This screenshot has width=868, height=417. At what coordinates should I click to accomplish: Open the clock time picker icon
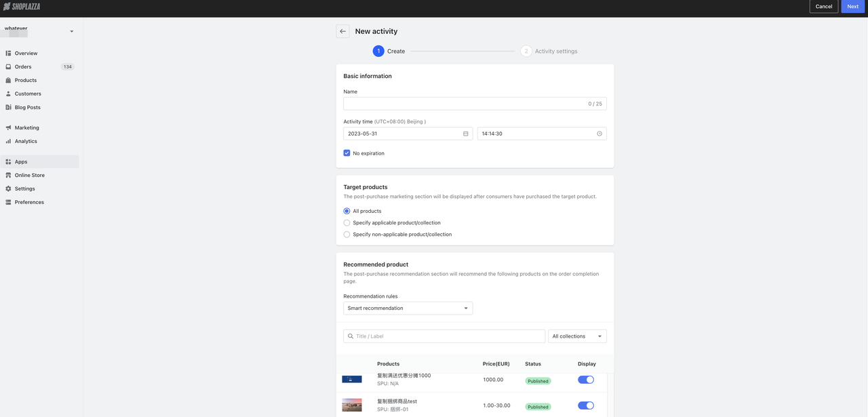point(599,134)
